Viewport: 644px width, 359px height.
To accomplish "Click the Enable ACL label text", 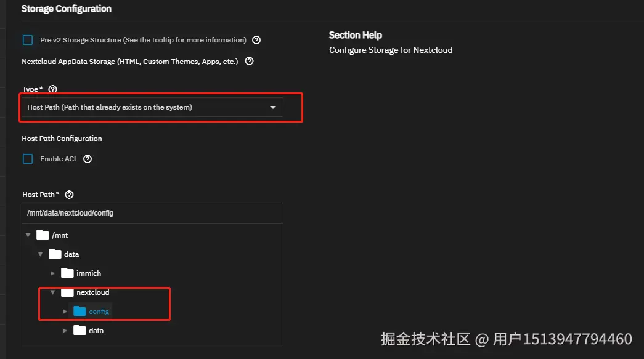I will (59, 159).
